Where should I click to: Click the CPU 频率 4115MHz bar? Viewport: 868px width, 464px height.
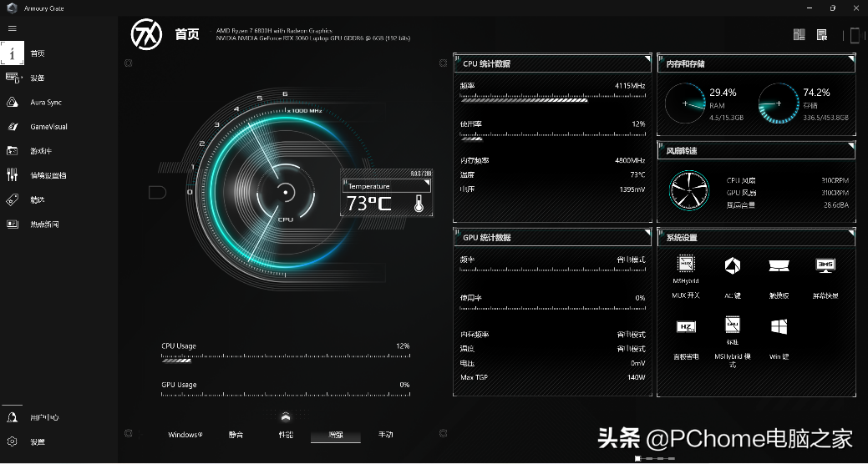pyautogui.click(x=552, y=100)
